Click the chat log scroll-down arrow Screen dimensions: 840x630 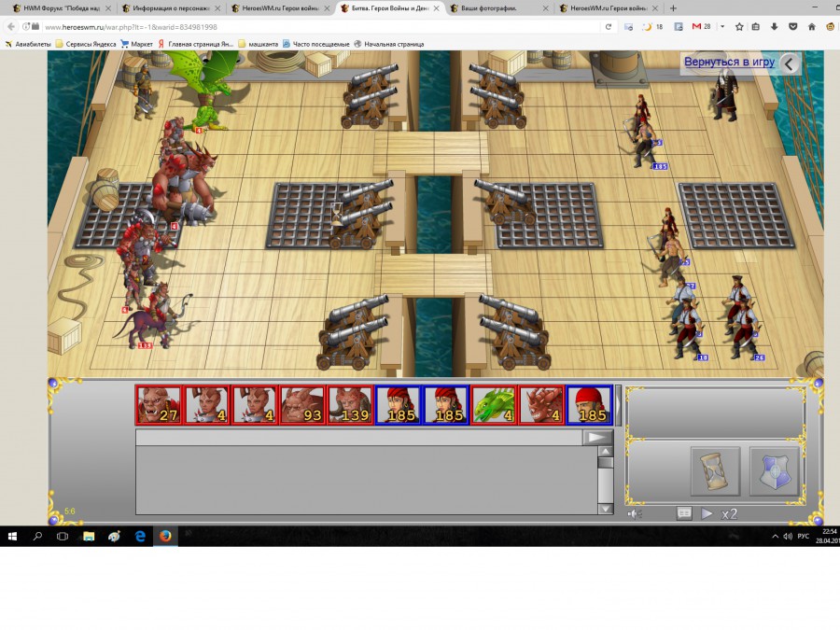[606, 509]
